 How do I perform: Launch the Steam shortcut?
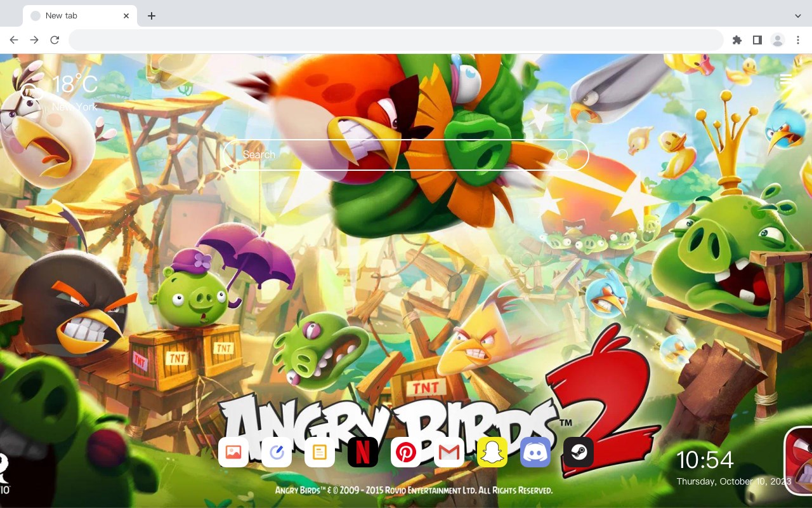(x=579, y=452)
